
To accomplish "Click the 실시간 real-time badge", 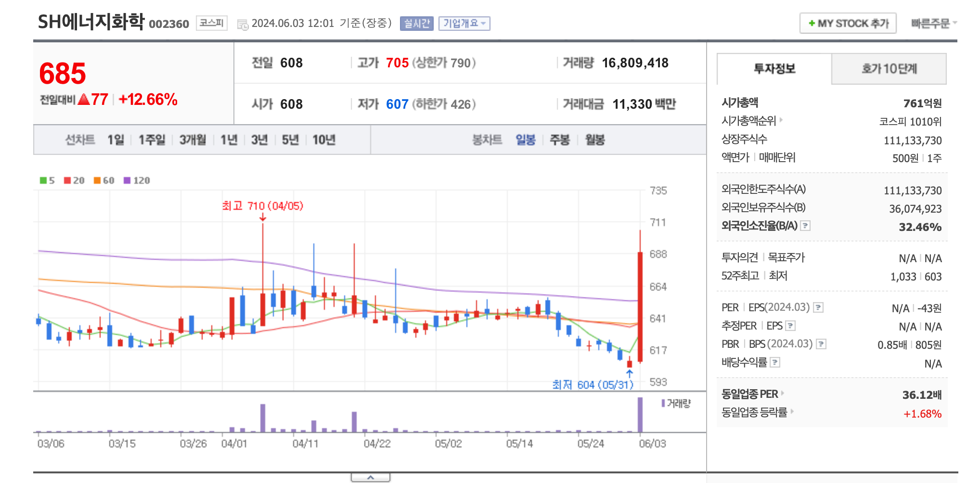I will [416, 24].
